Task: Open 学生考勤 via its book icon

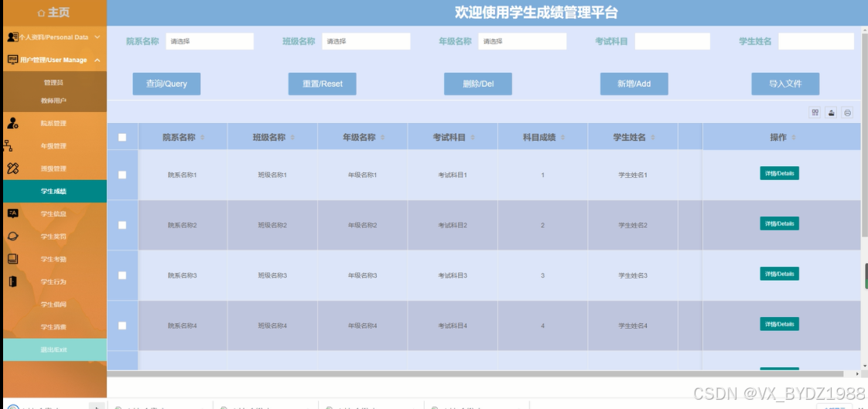Action: tap(12, 259)
